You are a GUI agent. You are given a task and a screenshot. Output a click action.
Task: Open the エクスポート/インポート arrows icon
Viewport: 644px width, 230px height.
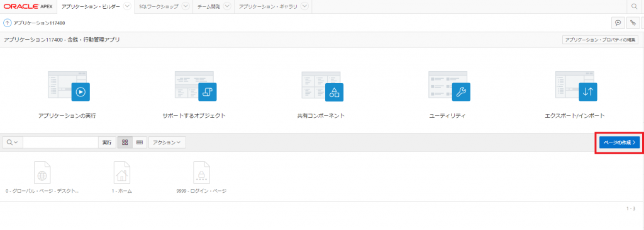click(588, 92)
